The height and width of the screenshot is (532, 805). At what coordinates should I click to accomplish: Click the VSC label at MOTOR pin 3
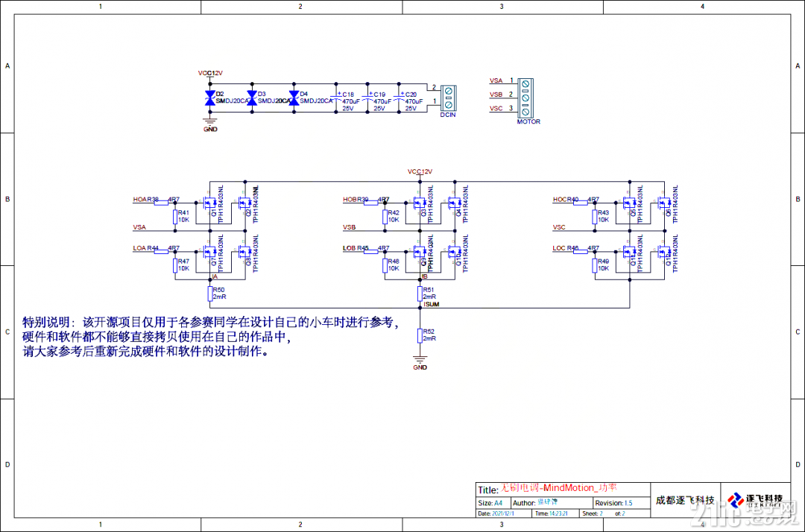(496, 108)
